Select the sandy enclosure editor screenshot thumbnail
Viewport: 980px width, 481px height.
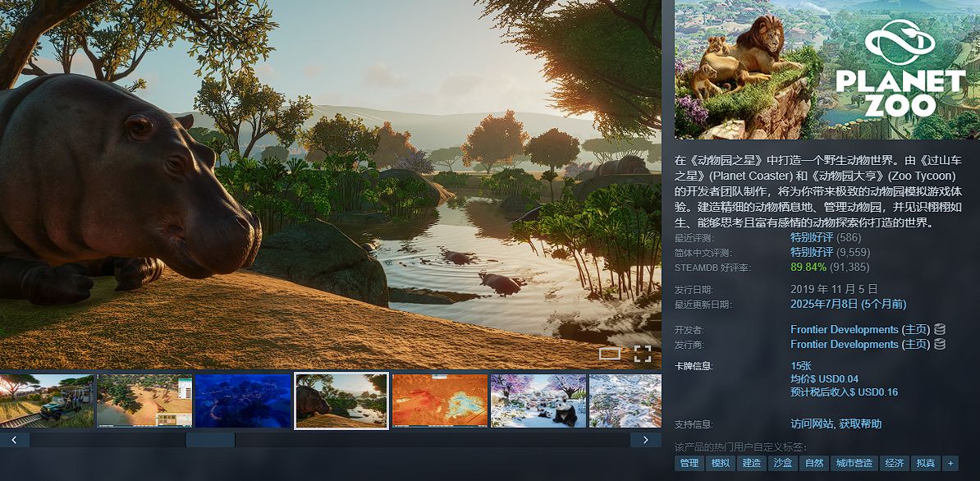[144, 401]
